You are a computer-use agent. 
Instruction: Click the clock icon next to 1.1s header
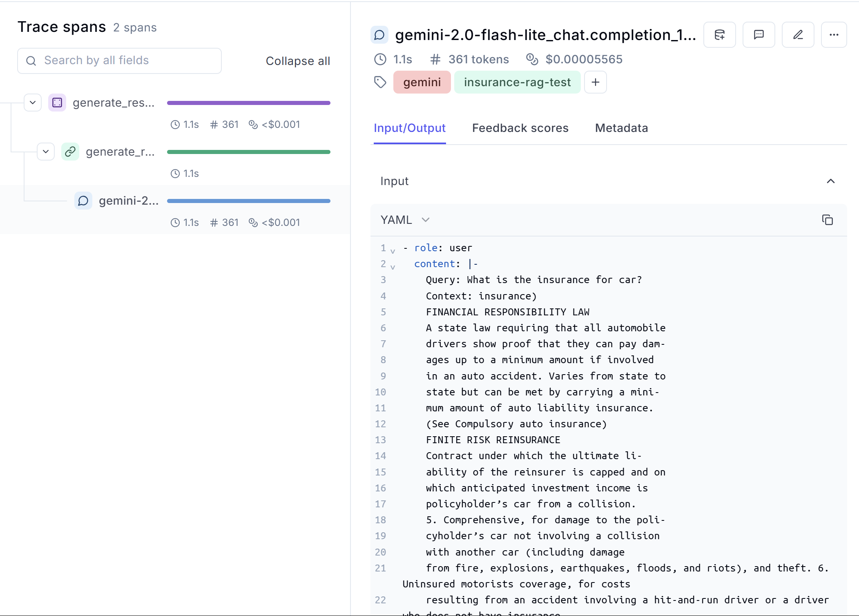(x=380, y=59)
